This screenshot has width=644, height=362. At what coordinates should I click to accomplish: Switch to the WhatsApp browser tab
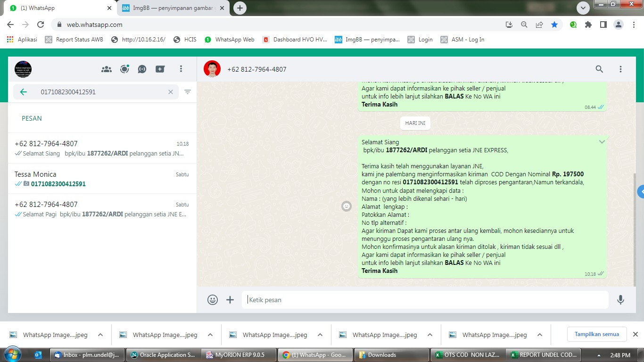tap(61, 8)
